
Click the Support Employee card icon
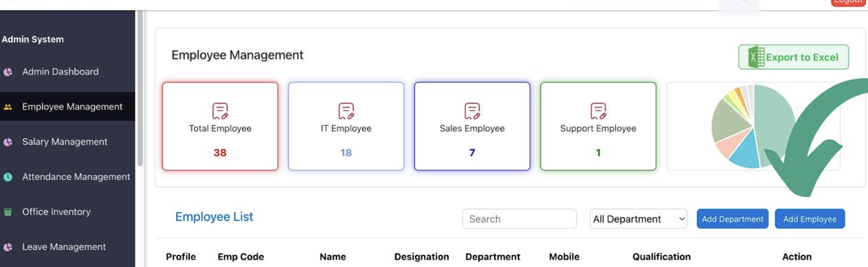[x=598, y=111]
